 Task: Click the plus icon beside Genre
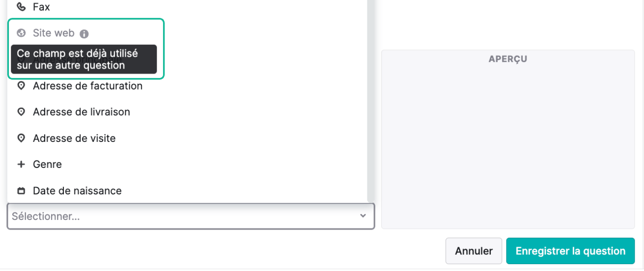pyautogui.click(x=21, y=164)
